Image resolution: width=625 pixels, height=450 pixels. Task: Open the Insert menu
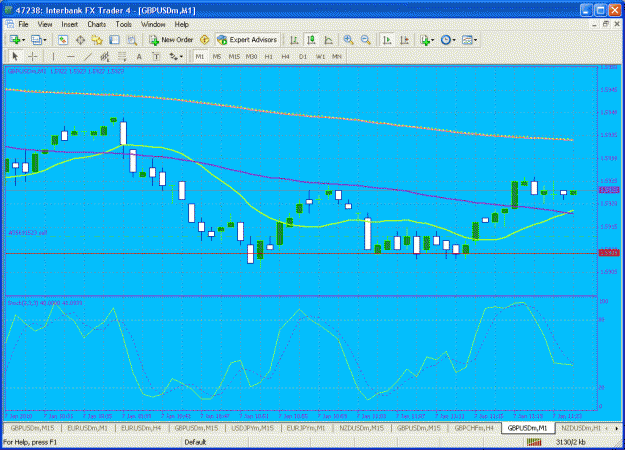tap(69, 24)
